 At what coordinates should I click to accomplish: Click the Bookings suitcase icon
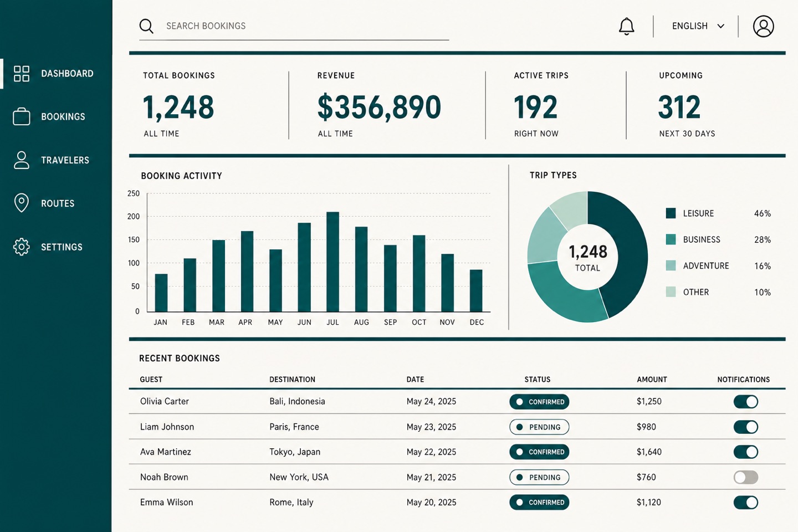click(x=22, y=116)
